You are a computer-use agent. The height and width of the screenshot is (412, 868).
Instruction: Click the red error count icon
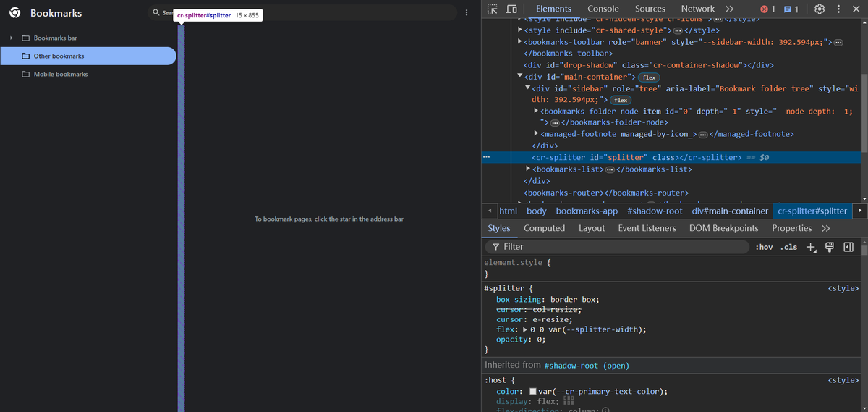pos(767,9)
